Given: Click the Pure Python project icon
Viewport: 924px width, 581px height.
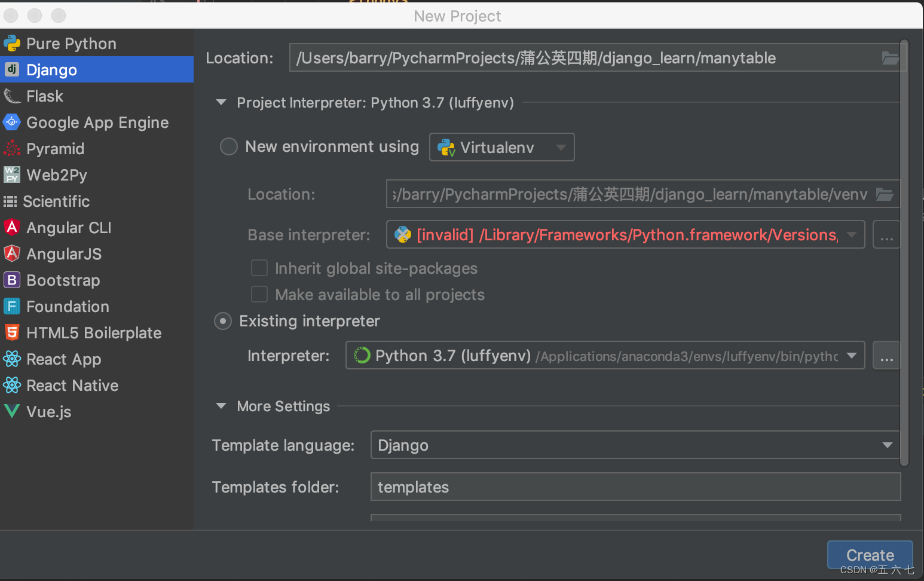Looking at the screenshot, I should tap(12, 44).
